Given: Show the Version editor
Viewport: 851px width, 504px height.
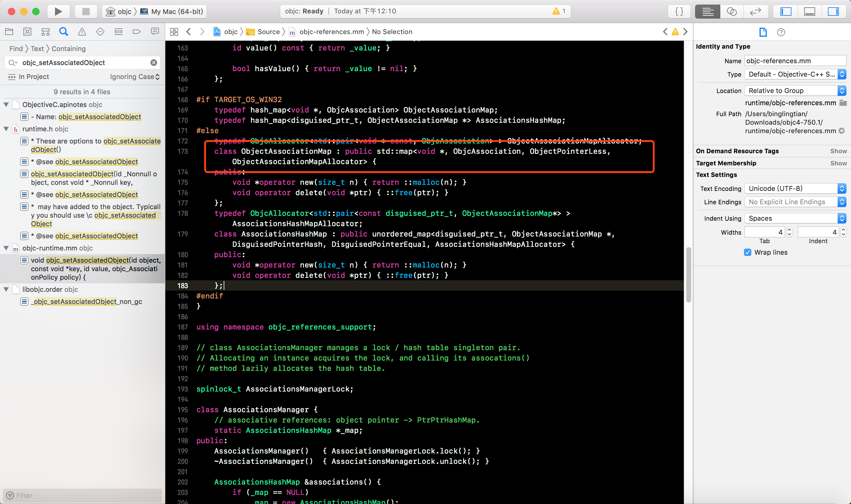Looking at the screenshot, I should (x=755, y=12).
